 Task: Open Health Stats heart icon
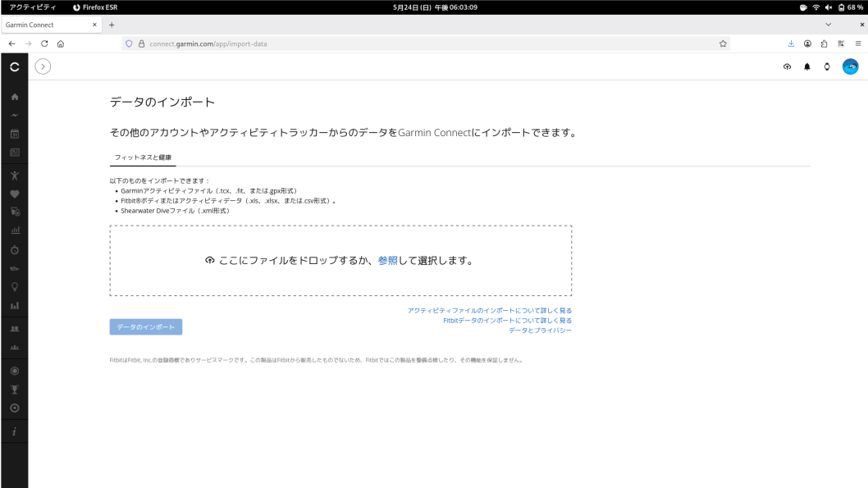point(15,194)
